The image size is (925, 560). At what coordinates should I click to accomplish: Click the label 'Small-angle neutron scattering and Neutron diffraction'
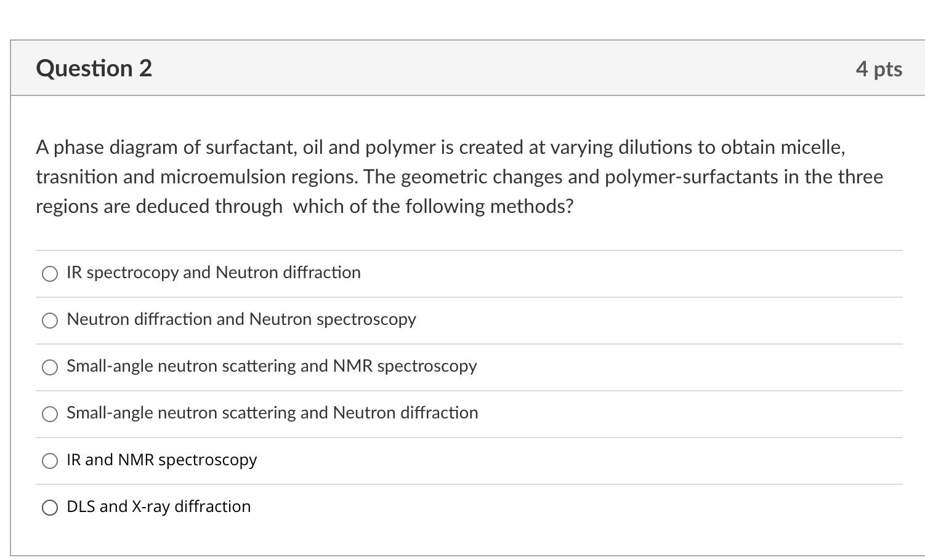[x=272, y=413]
